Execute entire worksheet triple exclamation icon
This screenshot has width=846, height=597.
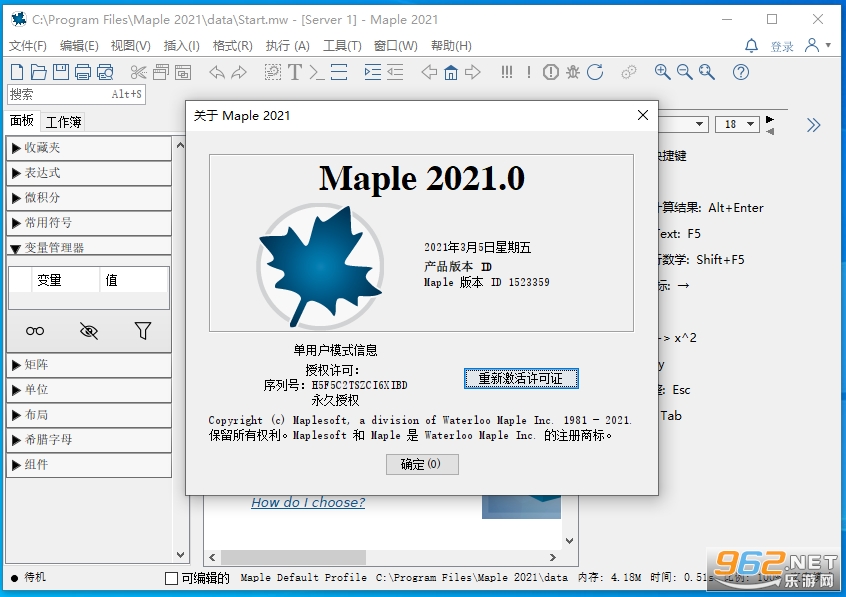(x=507, y=72)
